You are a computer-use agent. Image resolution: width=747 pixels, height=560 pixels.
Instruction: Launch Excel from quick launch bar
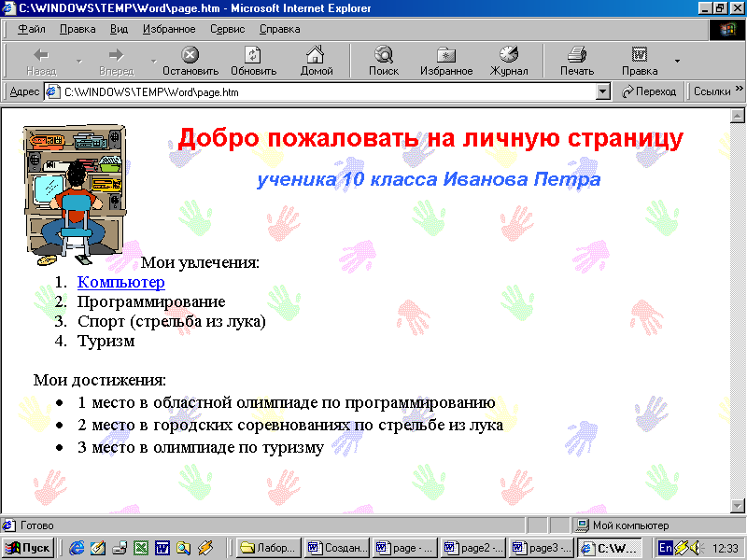tap(141, 548)
